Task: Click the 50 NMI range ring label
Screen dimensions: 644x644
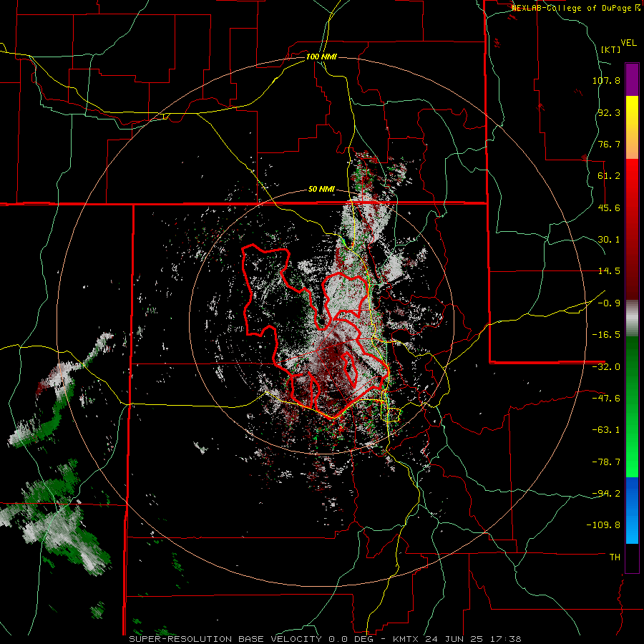Action: coord(321,190)
